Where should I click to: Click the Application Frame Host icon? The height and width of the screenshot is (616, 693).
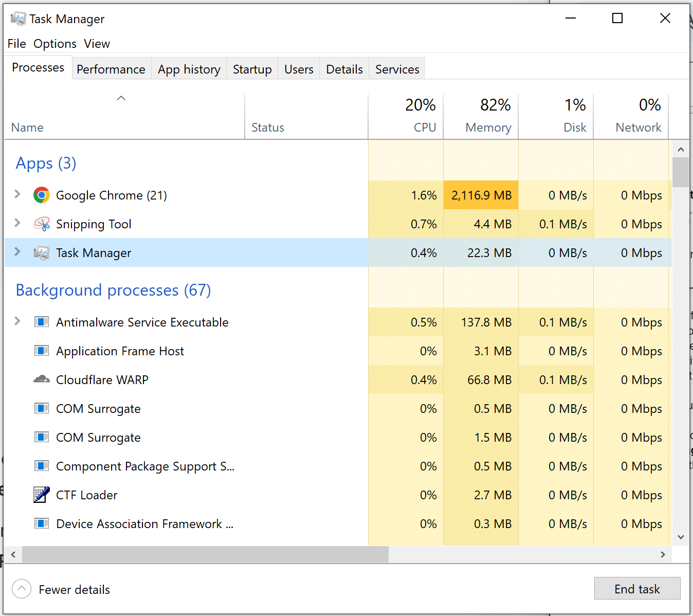coord(42,351)
